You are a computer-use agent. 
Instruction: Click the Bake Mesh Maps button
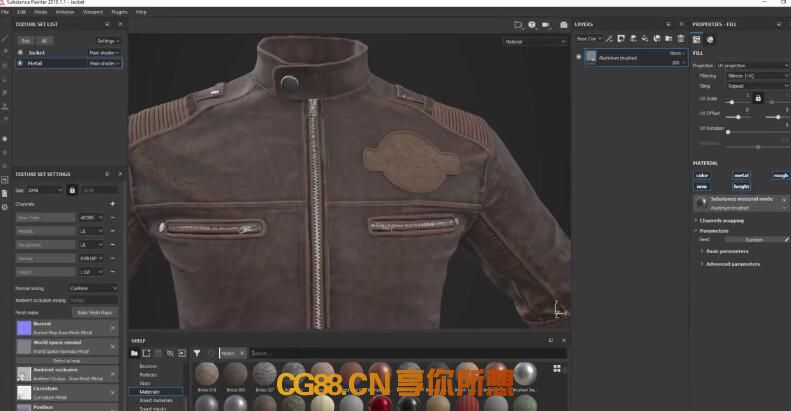[x=95, y=313]
